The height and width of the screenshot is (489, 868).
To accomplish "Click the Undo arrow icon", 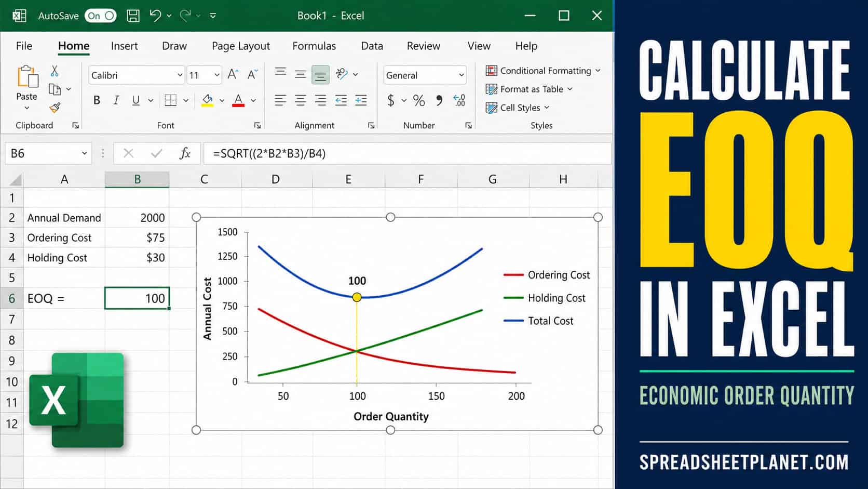I will click(155, 16).
